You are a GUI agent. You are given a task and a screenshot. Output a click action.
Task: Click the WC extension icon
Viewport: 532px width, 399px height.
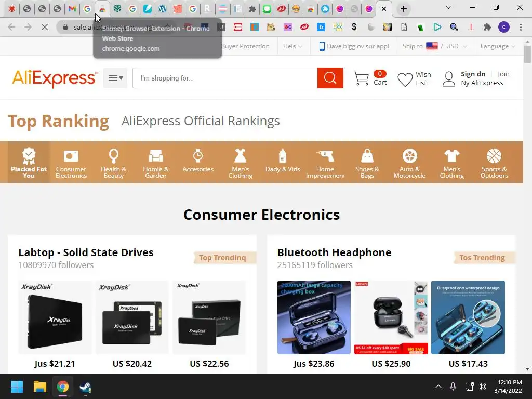click(x=288, y=27)
